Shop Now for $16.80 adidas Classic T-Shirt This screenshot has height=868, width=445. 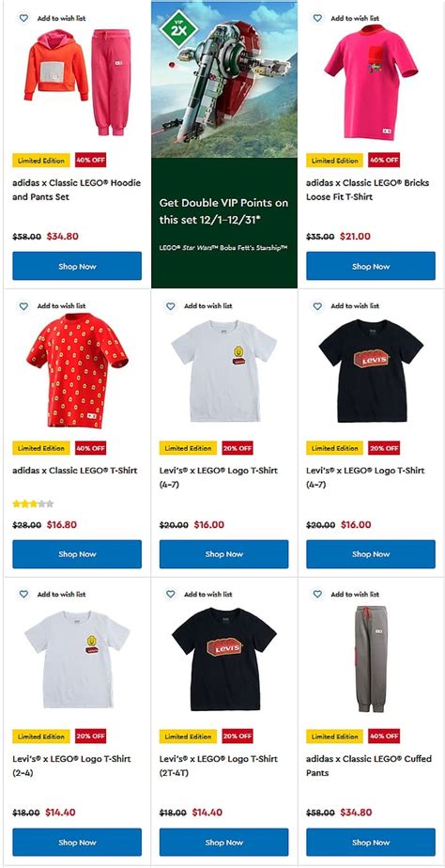click(77, 554)
